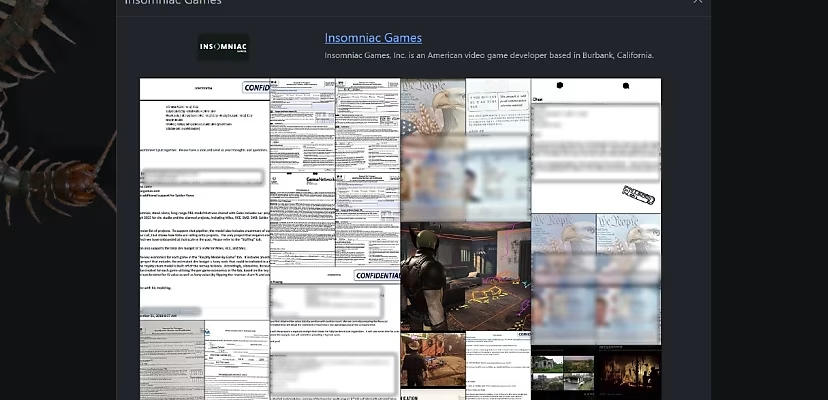Open the GameNetwork document thumbnail
This screenshot has height=400, width=828.
pyautogui.click(x=303, y=219)
